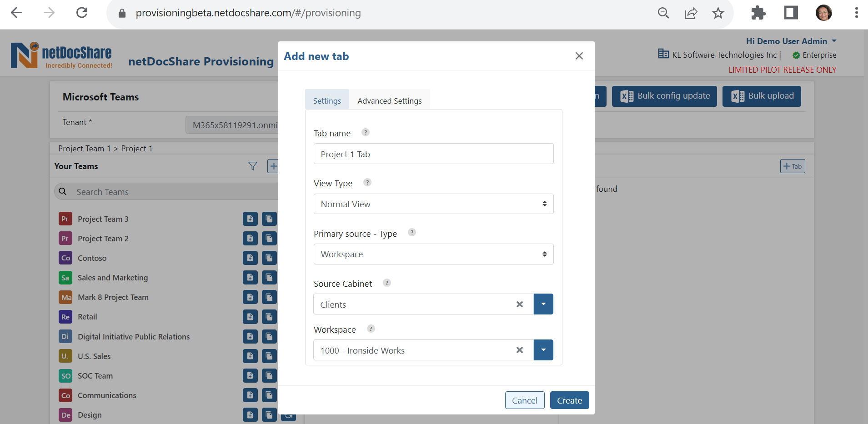
Task: Expand the Source Cabinet dropdown arrow
Action: [x=543, y=304]
